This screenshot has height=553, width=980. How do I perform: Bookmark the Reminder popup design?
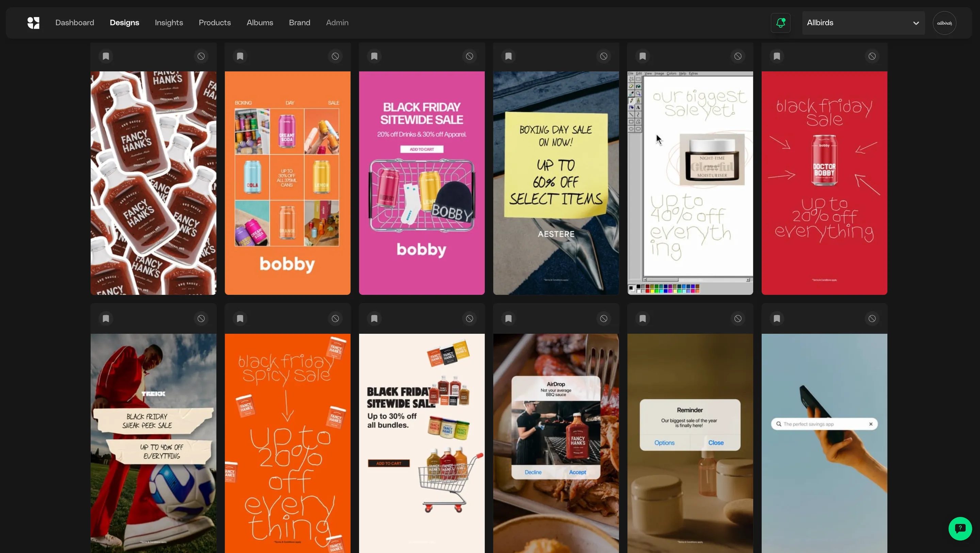[x=642, y=319]
